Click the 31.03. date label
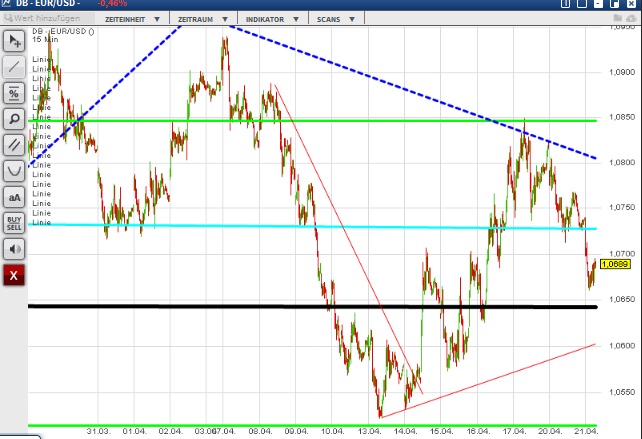 click(x=99, y=431)
